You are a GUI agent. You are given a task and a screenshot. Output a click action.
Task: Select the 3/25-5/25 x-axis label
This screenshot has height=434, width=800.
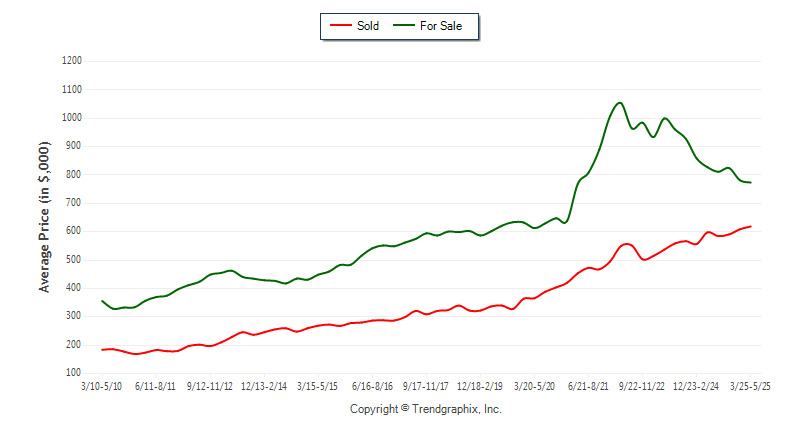coord(750,387)
